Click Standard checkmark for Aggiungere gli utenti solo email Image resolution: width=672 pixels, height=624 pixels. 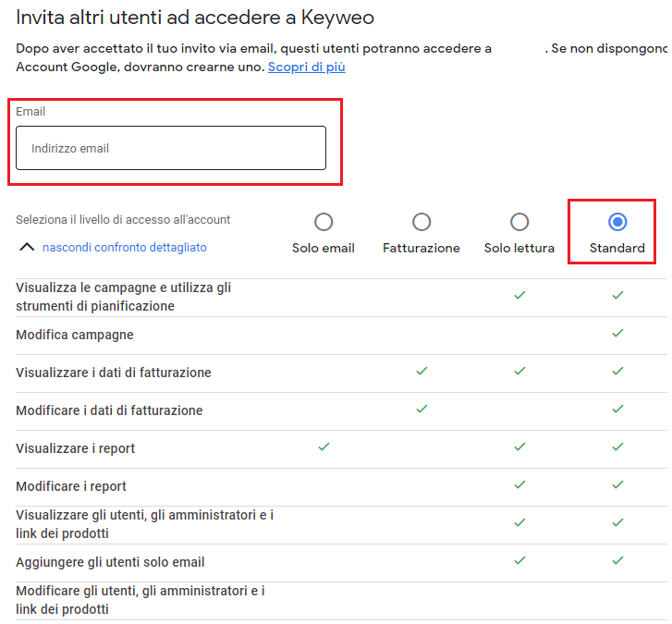click(x=617, y=560)
